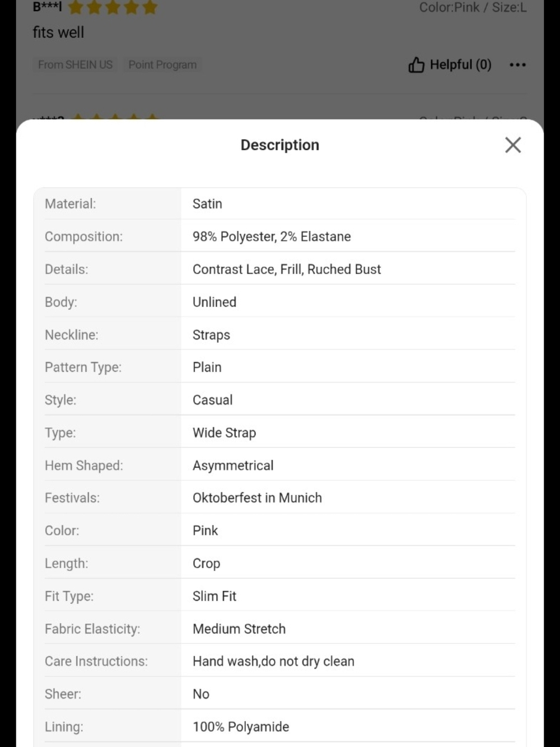Viewport: 560px width, 747px height.
Task: Tap the star rating of B***l's review
Action: [x=112, y=7]
